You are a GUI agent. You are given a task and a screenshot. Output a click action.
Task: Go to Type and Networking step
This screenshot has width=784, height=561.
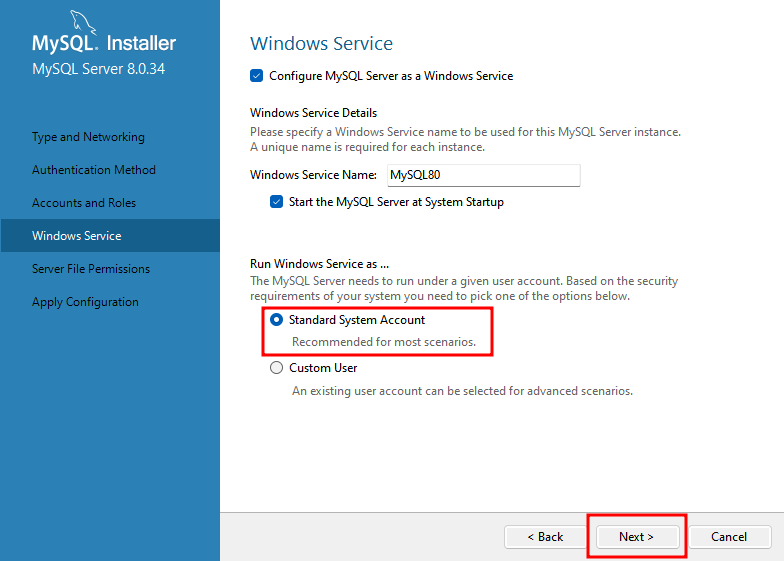(x=88, y=136)
